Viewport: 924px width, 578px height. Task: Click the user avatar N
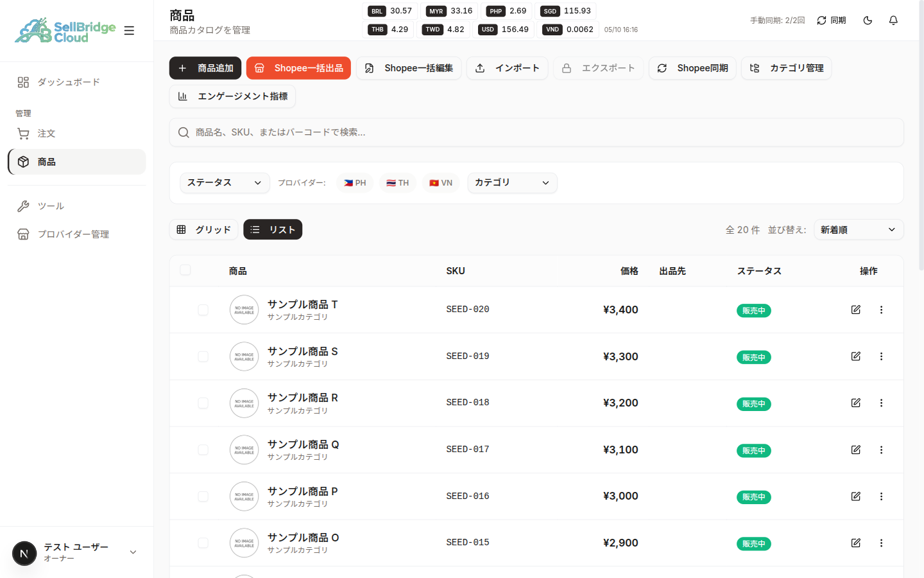pyautogui.click(x=24, y=553)
